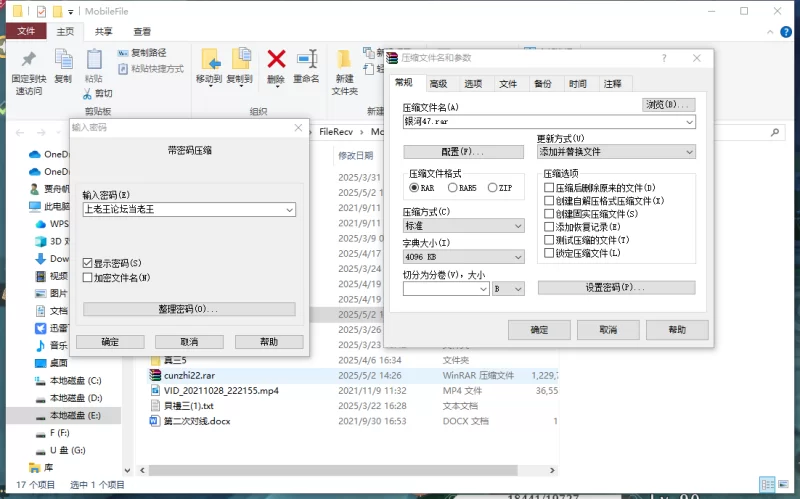Image resolution: width=800 pixels, height=499 pixels.
Task: Select the cunzhi22.rar file
Action: click(352, 376)
